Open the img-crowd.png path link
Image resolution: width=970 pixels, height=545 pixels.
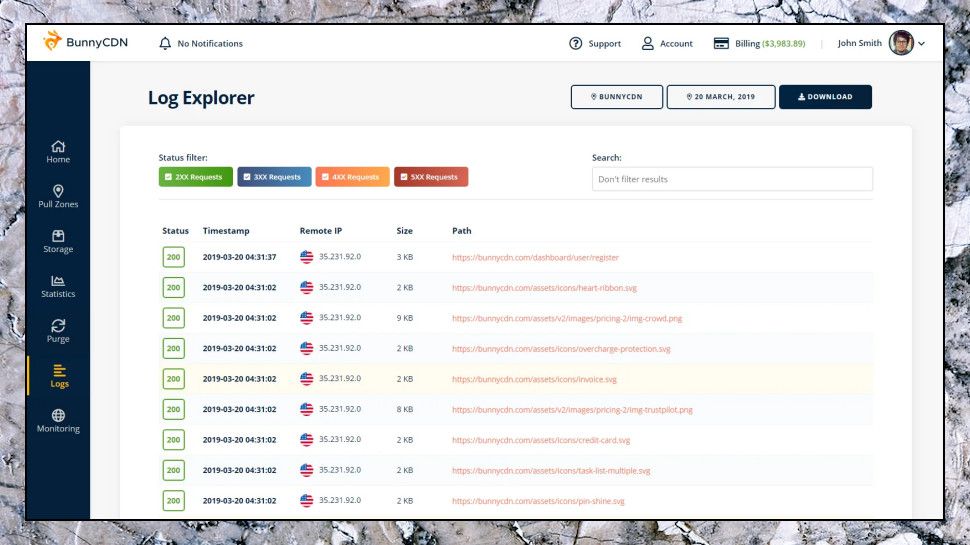point(567,318)
